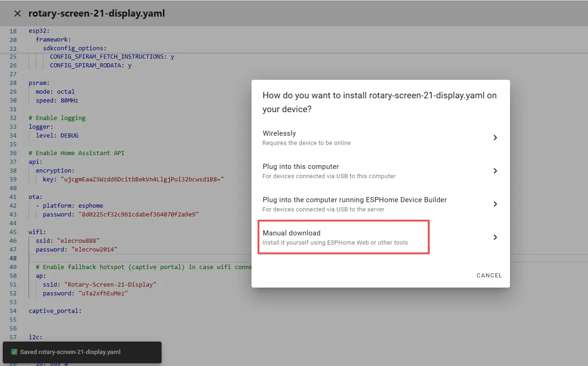The height and width of the screenshot is (366, 588).
Task: Click the chevron arrow beside Wirelessly
Action: click(x=495, y=138)
